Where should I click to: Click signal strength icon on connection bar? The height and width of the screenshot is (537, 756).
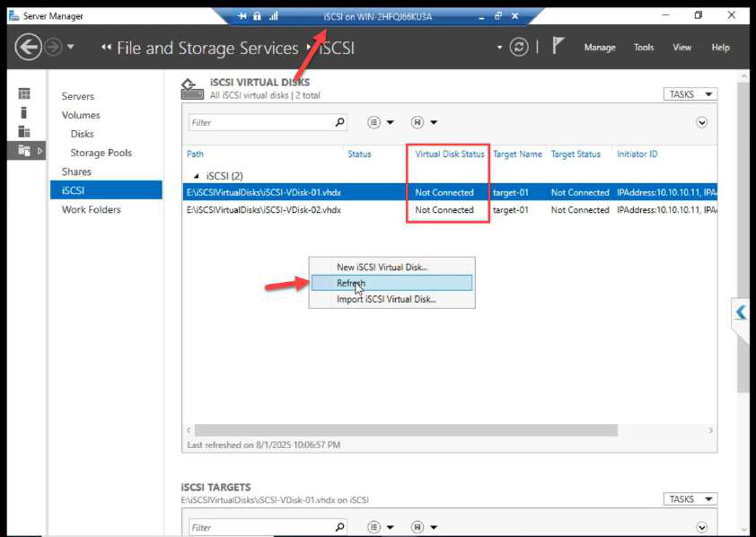[x=273, y=16]
